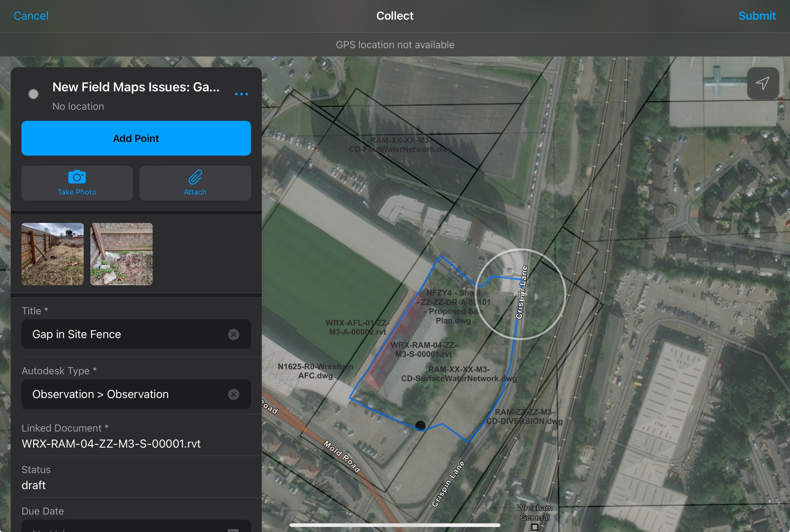Open the first fence photo thumbnail

(53, 254)
